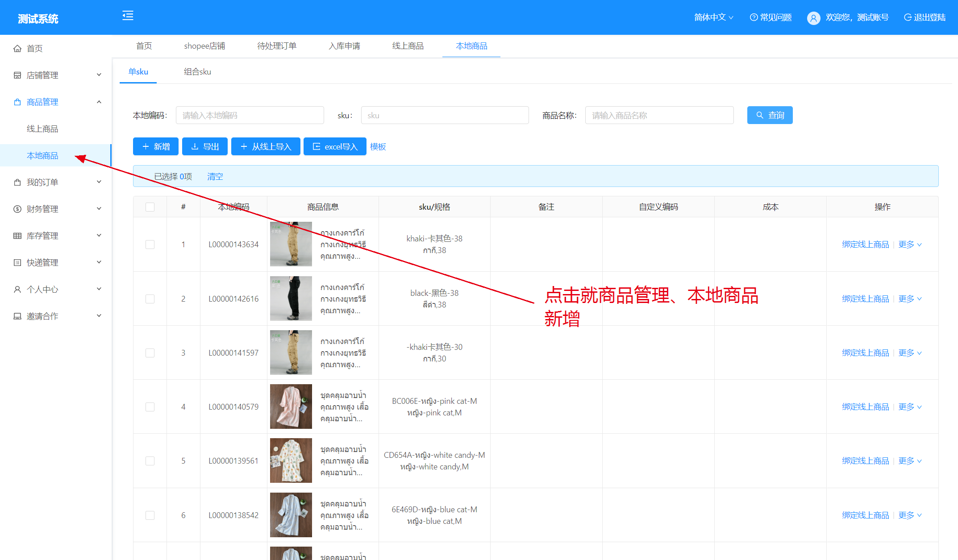Check the row for L00000139561
This screenshot has height=560, width=958.
(x=150, y=461)
